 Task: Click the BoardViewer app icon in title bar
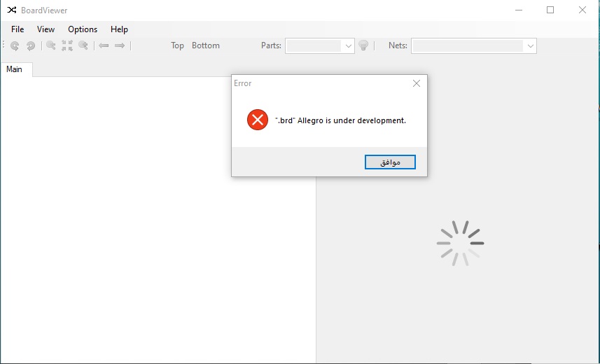(12, 10)
